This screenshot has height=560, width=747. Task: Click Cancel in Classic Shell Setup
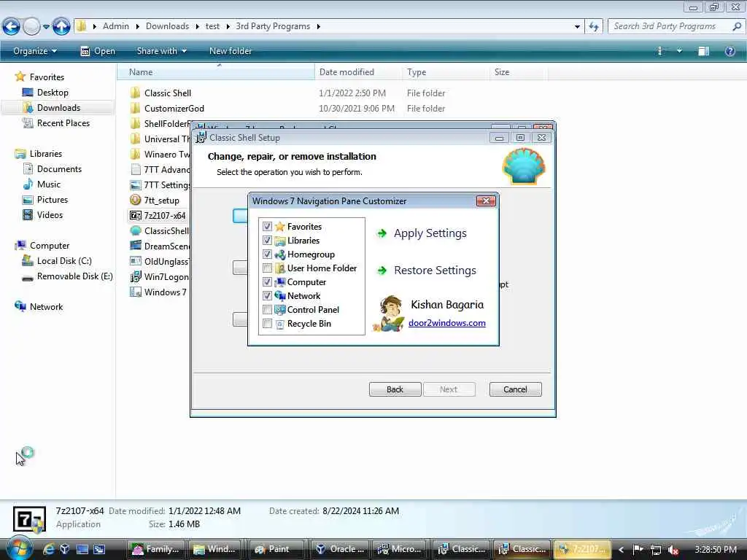pos(516,389)
